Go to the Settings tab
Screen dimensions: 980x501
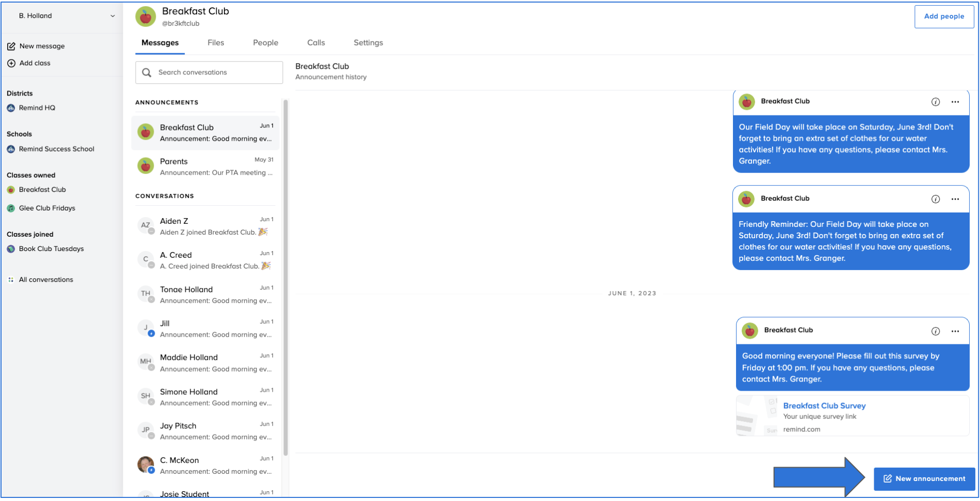tap(368, 43)
